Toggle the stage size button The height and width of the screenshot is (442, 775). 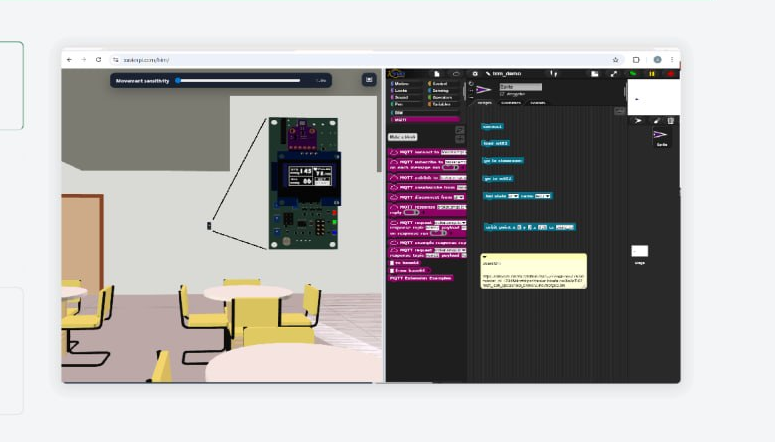coord(595,74)
